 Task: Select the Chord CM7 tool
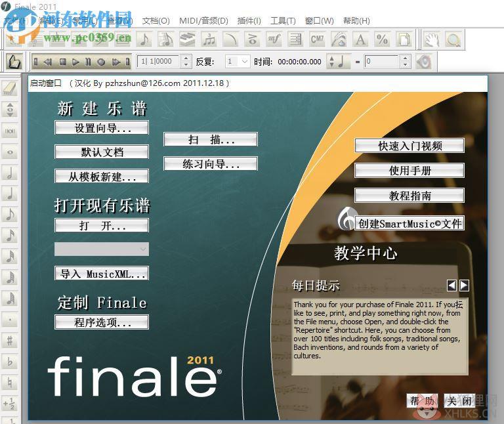317,39
